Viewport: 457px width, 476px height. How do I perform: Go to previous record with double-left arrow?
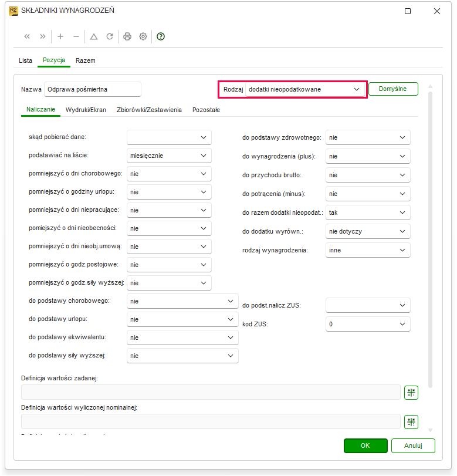click(27, 37)
